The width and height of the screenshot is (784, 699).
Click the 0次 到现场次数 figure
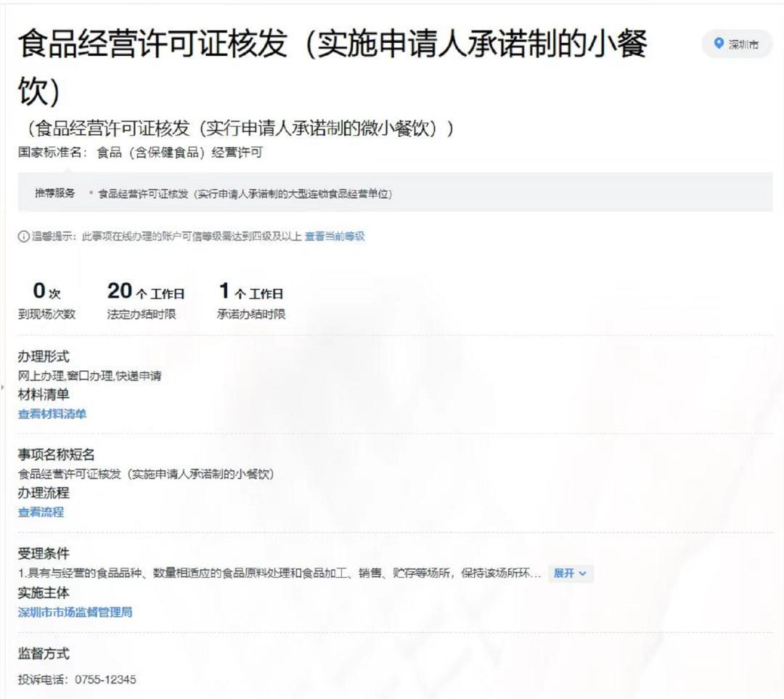click(x=46, y=301)
